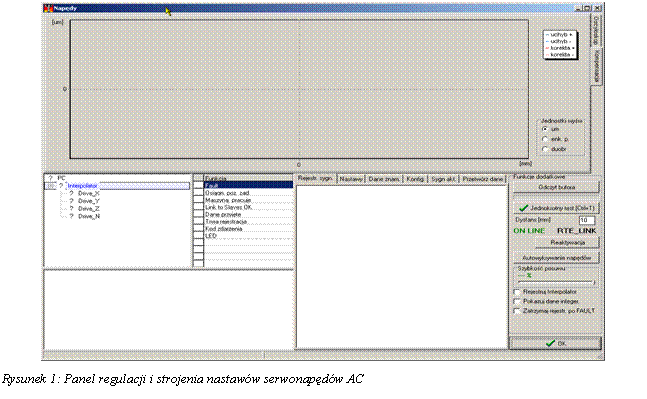Enable the Rejestruj Interpolator checkbox

click(517, 292)
